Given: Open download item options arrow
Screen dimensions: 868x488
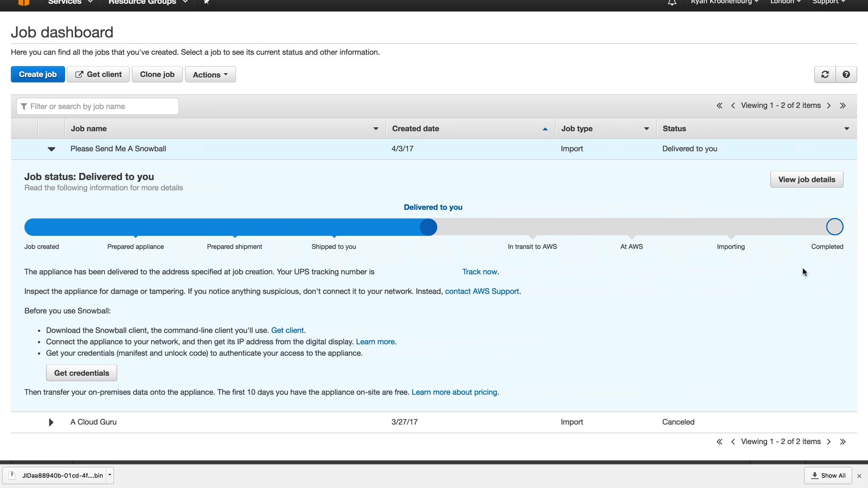Looking at the screenshot, I should coord(110,475).
